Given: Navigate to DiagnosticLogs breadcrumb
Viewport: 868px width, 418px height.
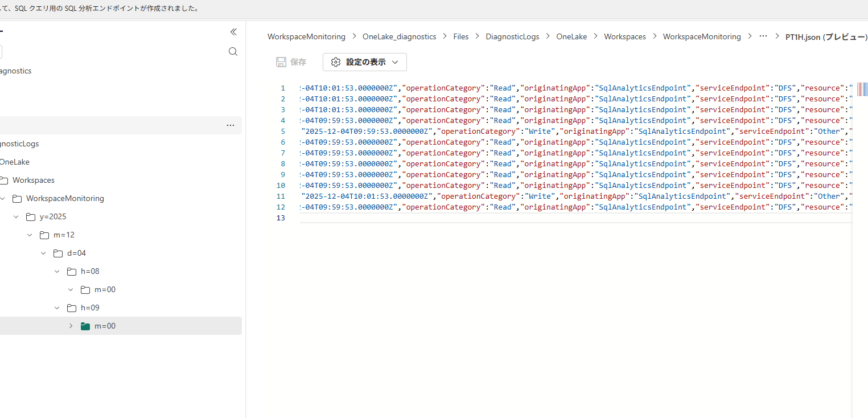Looking at the screenshot, I should tap(512, 36).
